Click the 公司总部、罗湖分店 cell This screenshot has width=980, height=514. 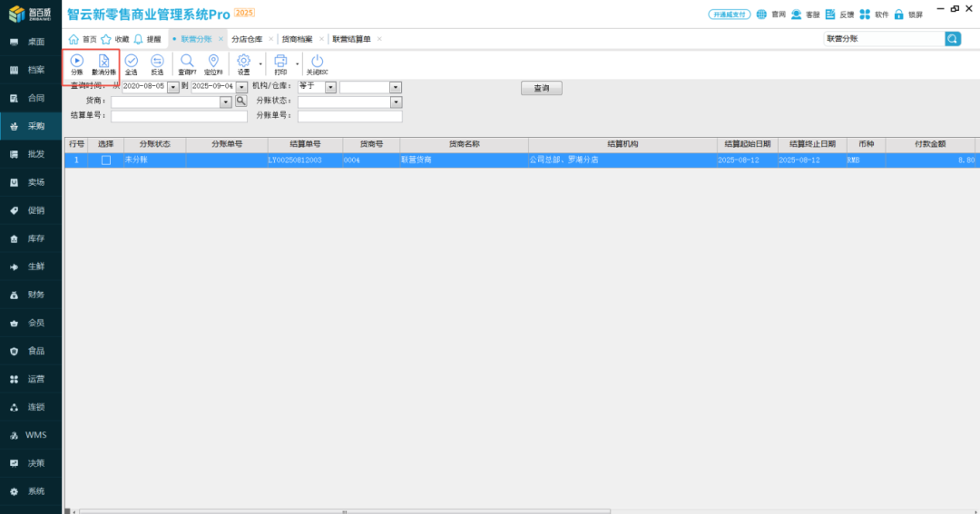point(622,160)
